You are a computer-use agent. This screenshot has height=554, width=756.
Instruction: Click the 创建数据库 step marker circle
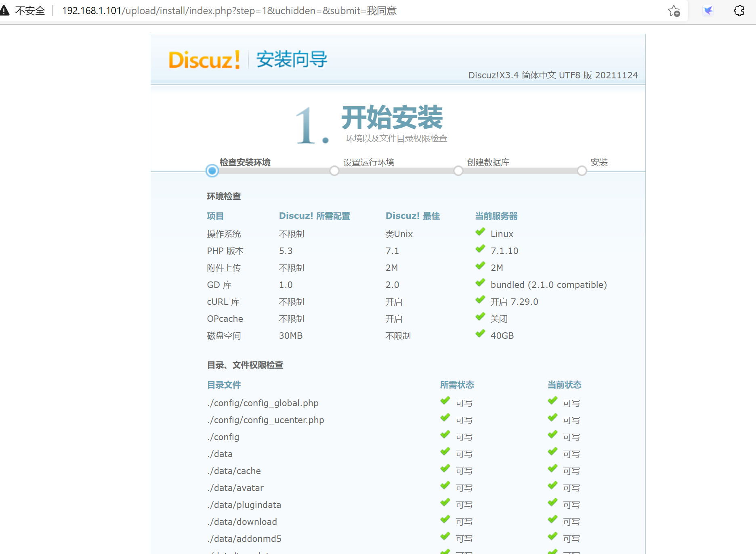(458, 171)
